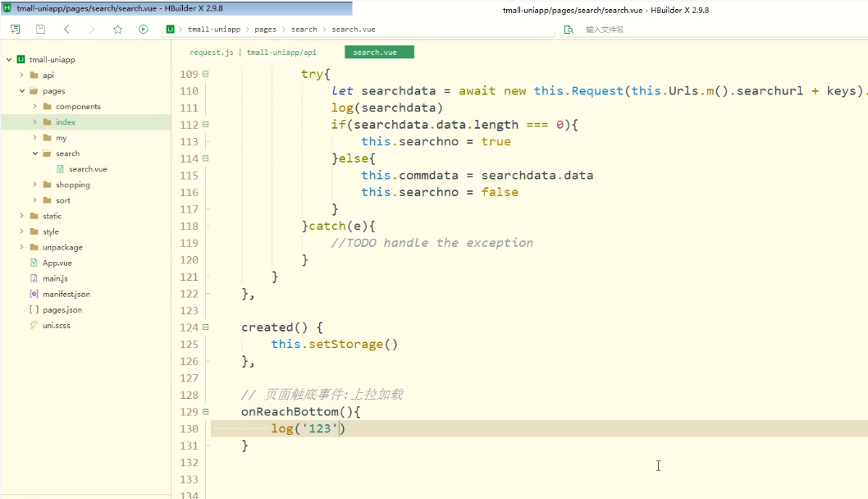The width and height of the screenshot is (868, 499).
Task: Open main.js label in project tree
Action: (55, 278)
